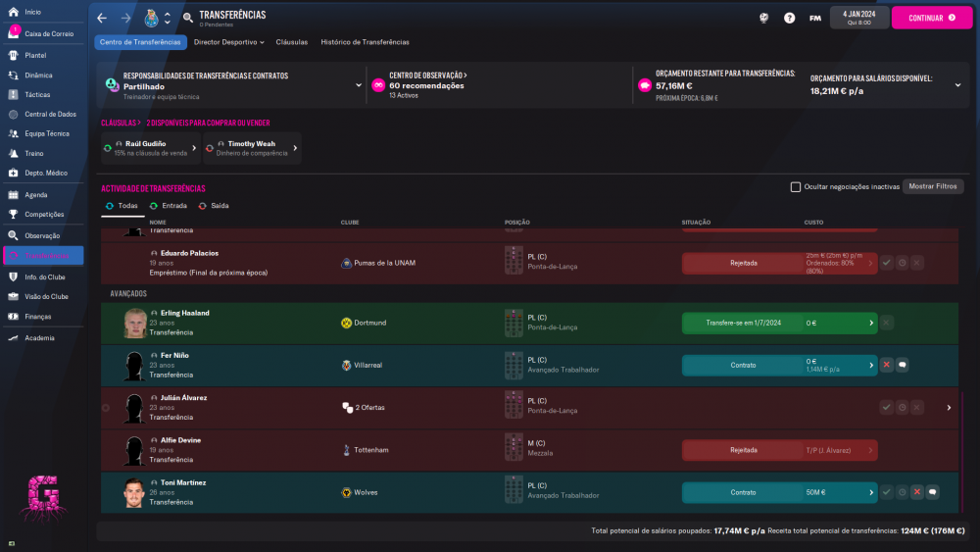This screenshot has width=980, height=552.
Task: Click FC Porto club badge
Action: tap(151, 18)
